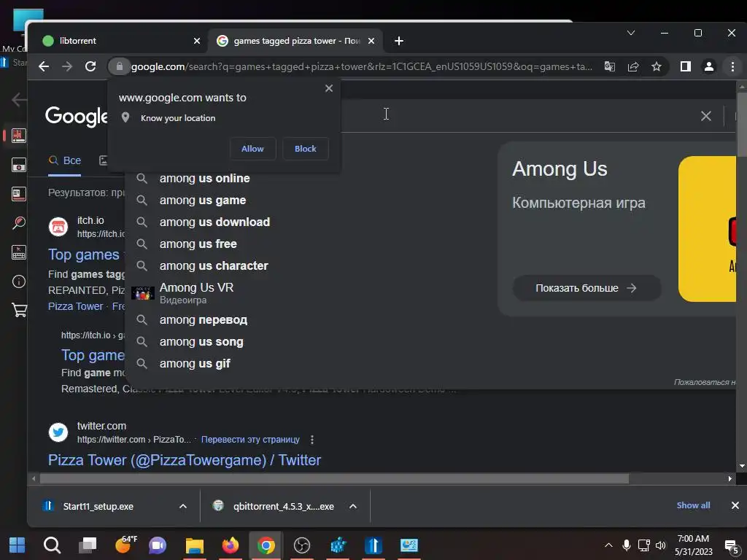Share this page using the share icon

[x=633, y=66]
